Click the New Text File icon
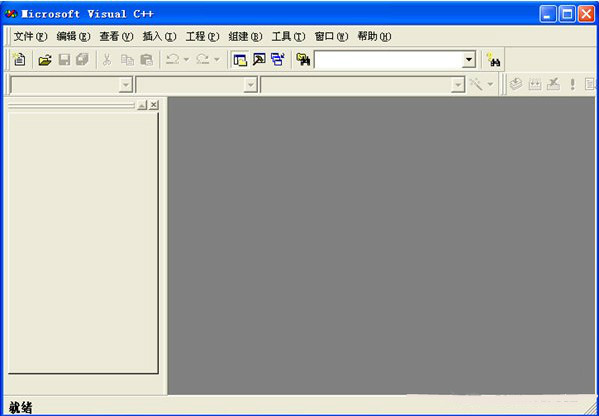This screenshot has width=599, height=416. pyautogui.click(x=19, y=60)
